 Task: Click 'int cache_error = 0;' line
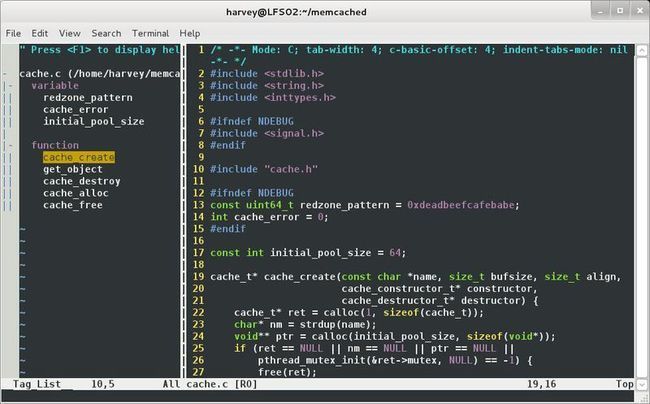coord(269,217)
